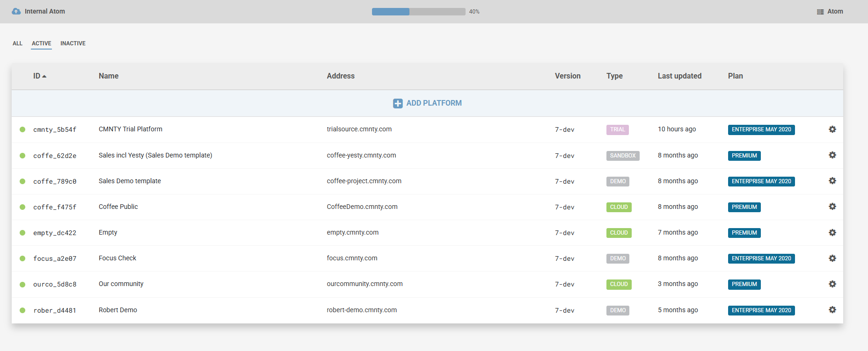Click the TRIAL type badge
This screenshot has height=351, width=868.
click(x=617, y=129)
